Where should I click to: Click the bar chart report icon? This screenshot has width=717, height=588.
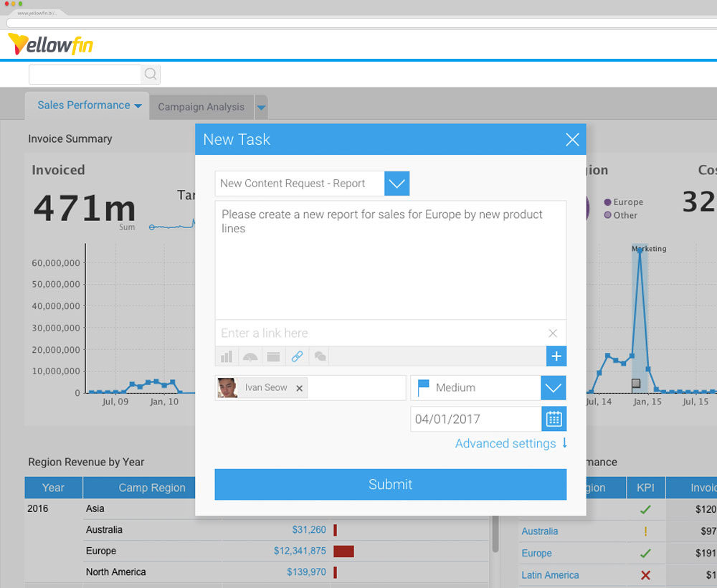click(x=227, y=356)
